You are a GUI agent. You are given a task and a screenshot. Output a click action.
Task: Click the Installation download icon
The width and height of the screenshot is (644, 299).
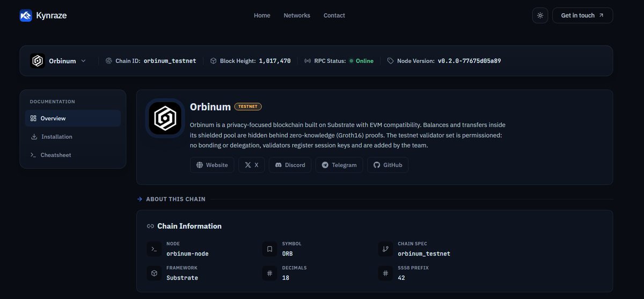pyautogui.click(x=34, y=137)
